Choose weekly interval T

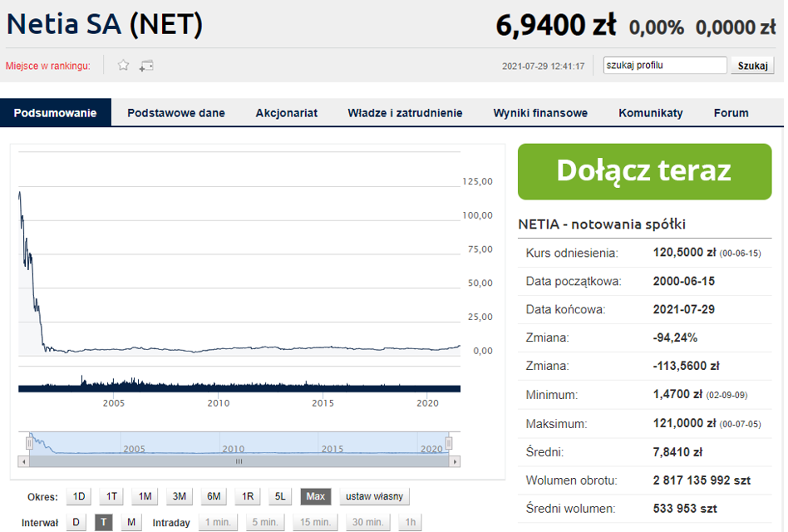tap(104, 522)
